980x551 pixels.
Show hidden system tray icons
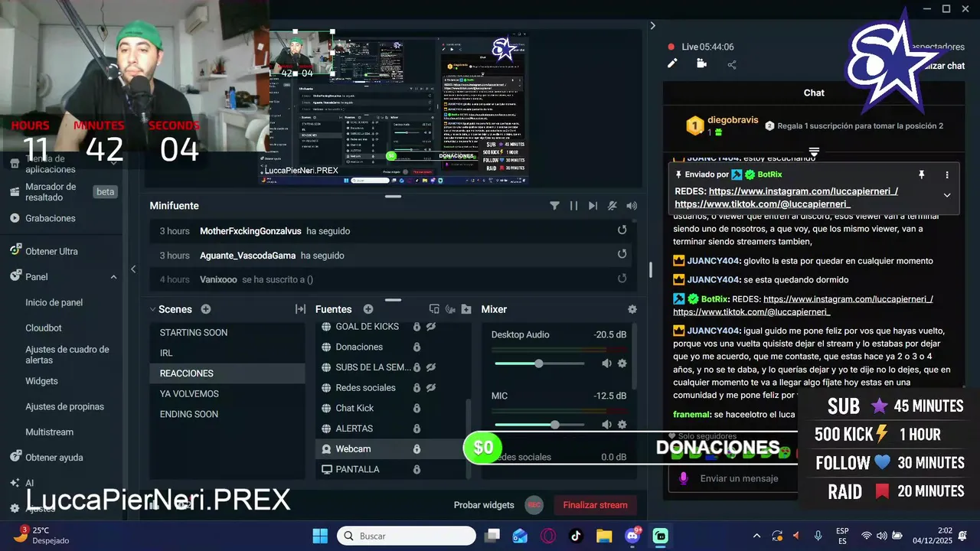(757, 536)
